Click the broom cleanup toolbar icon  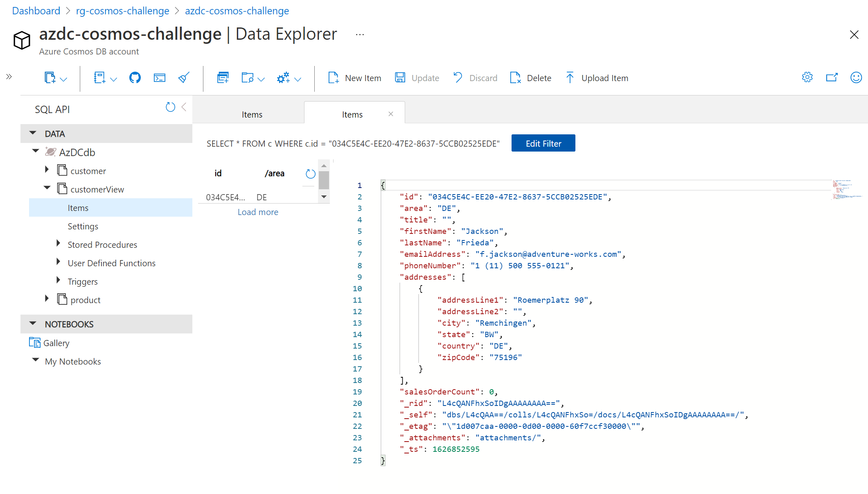click(x=183, y=77)
